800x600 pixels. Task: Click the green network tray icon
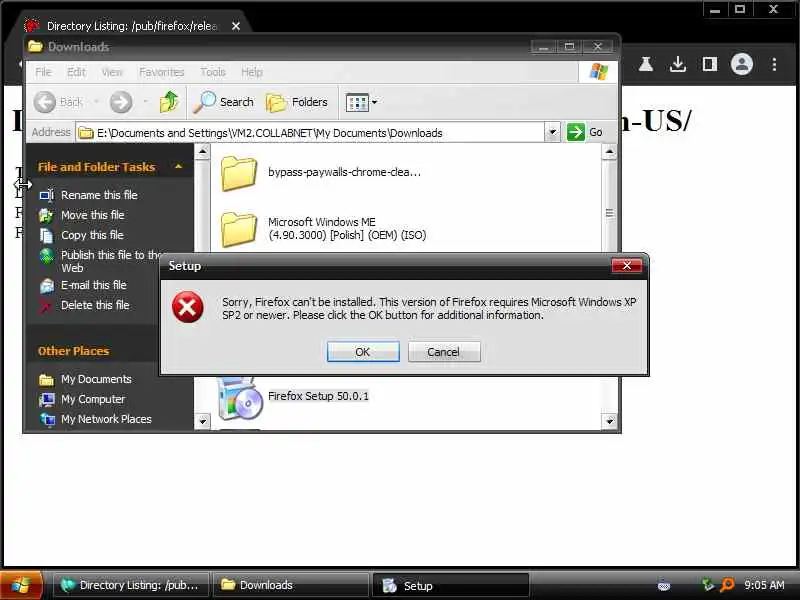click(x=708, y=585)
